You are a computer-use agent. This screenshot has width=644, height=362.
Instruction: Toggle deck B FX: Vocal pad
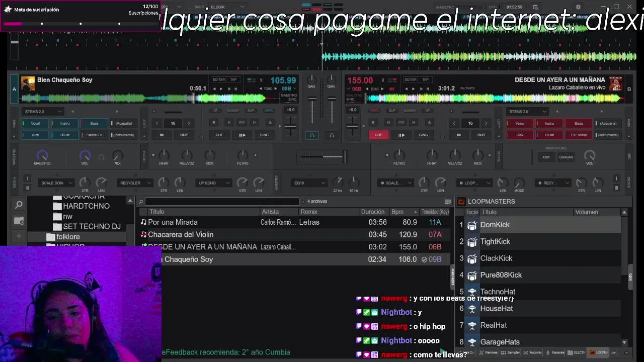coord(579,135)
